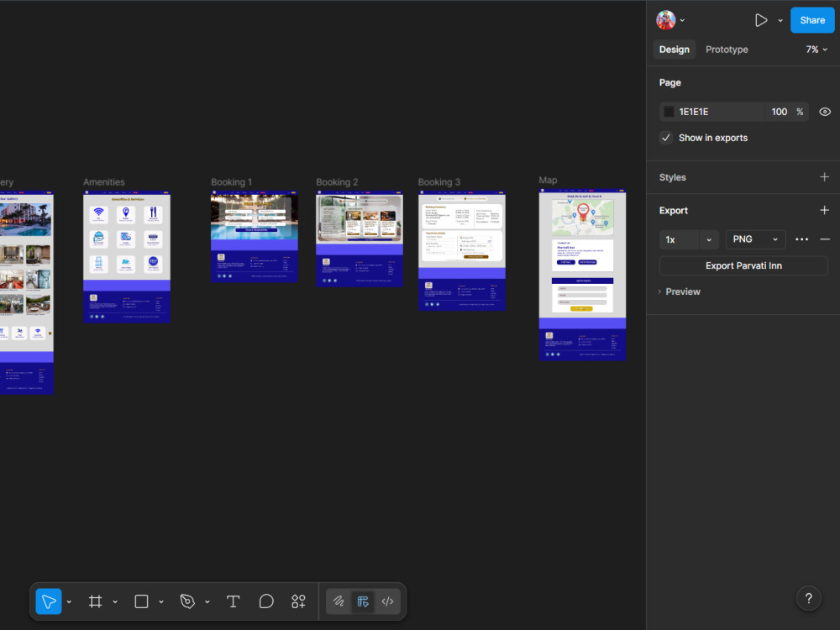Toggle page background visibility eye icon
Screen dimensions: 840x630
tap(825, 112)
